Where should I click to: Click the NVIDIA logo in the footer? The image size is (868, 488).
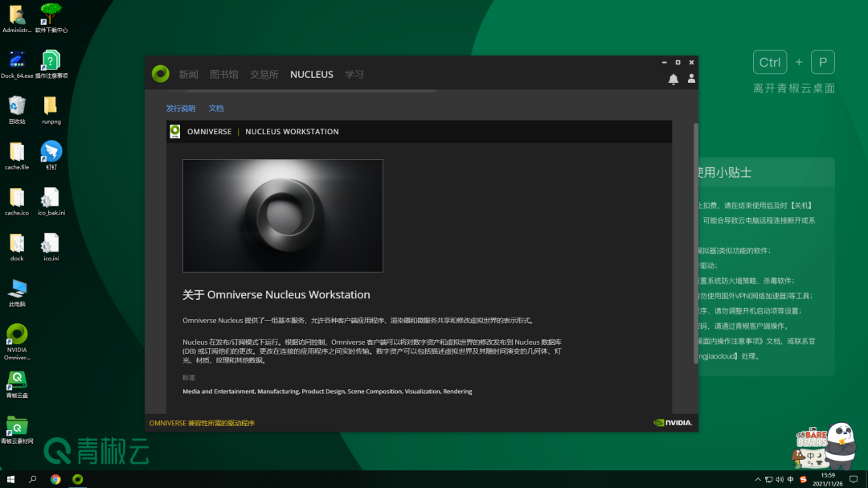(673, 423)
